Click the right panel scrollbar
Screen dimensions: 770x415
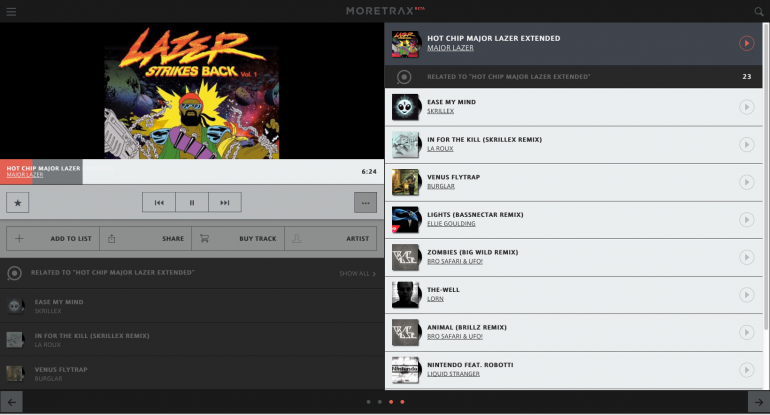(x=766, y=177)
